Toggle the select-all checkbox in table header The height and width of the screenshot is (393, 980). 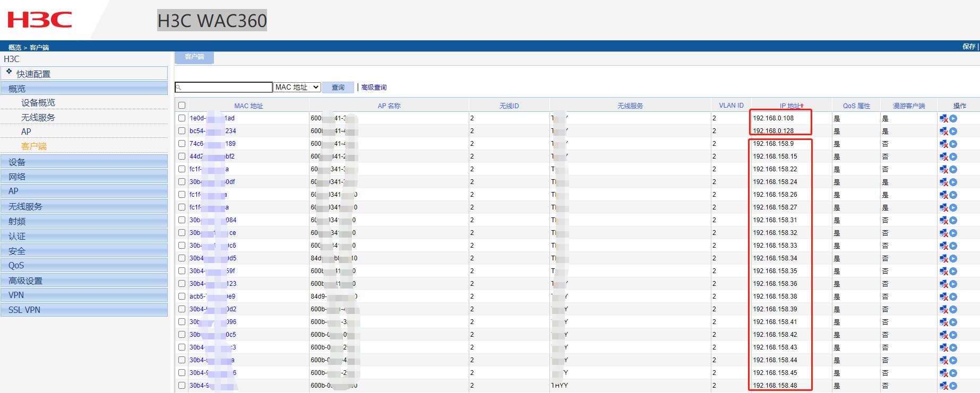tap(182, 106)
